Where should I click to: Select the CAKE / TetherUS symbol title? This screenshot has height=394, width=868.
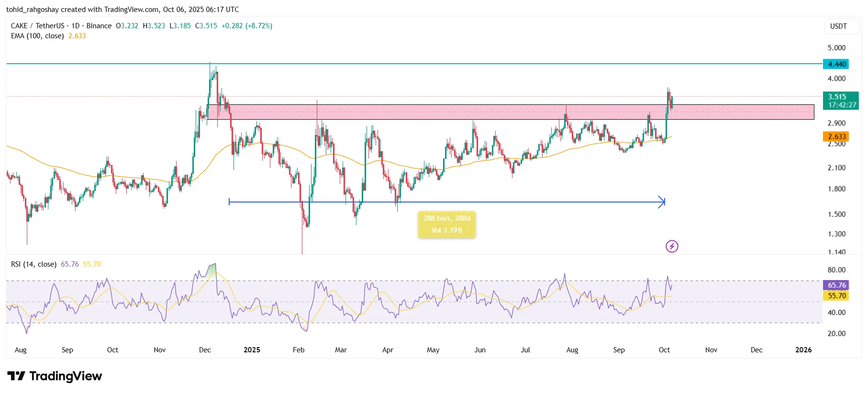[x=37, y=26]
